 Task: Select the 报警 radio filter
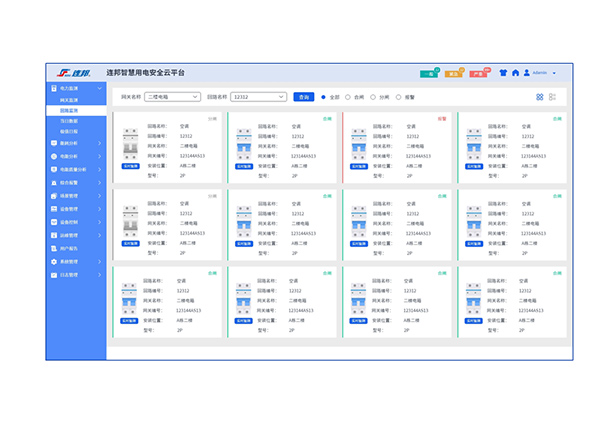(398, 97)
